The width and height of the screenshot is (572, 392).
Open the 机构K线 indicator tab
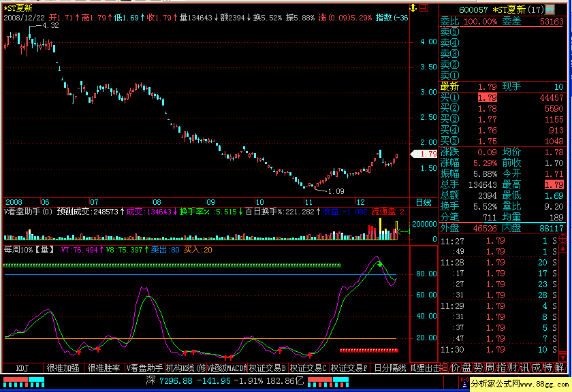point(186,368)
